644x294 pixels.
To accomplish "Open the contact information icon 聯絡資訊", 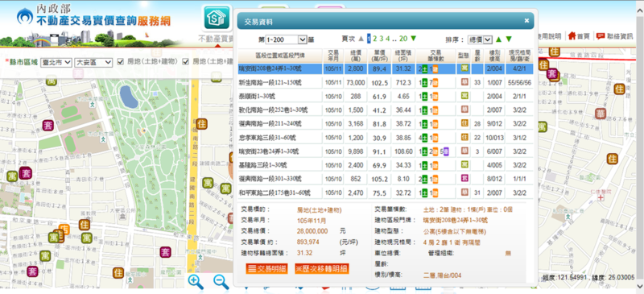I will 614,36.
